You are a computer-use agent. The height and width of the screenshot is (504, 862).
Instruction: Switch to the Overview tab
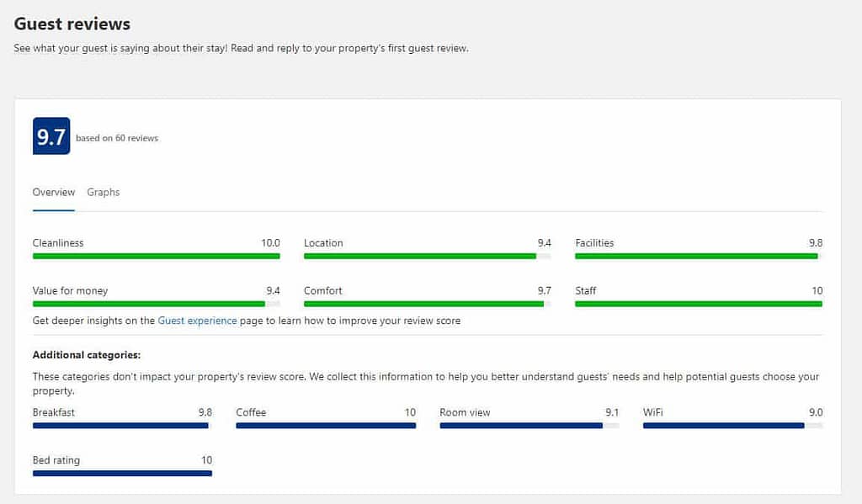click(x=53, y=193)
